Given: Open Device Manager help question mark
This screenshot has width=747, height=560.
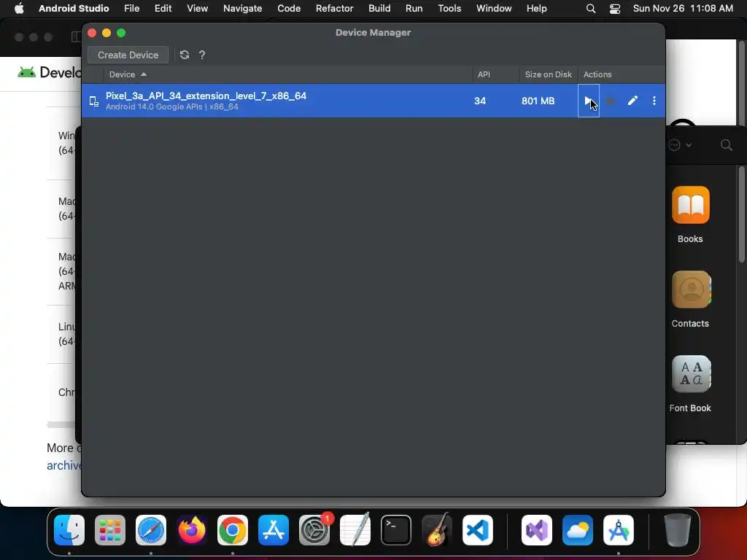Looking at the screenshot, I should point(202,55).
